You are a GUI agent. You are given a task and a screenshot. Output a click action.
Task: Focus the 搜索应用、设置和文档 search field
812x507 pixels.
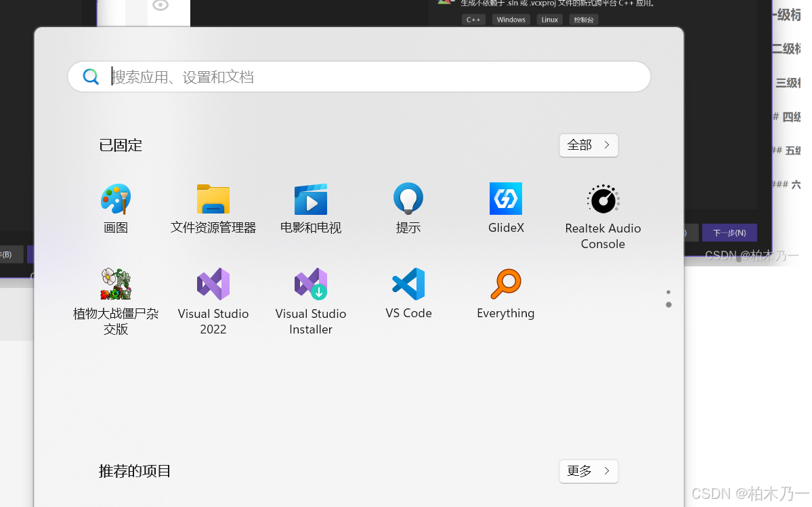coord(359,77)
